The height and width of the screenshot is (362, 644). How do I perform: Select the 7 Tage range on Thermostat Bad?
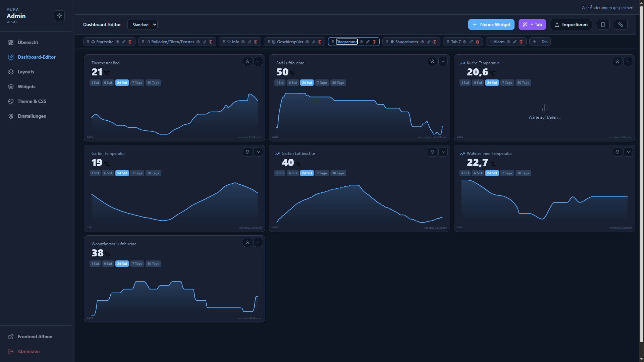pyautogui.click(x=137, y=83)
